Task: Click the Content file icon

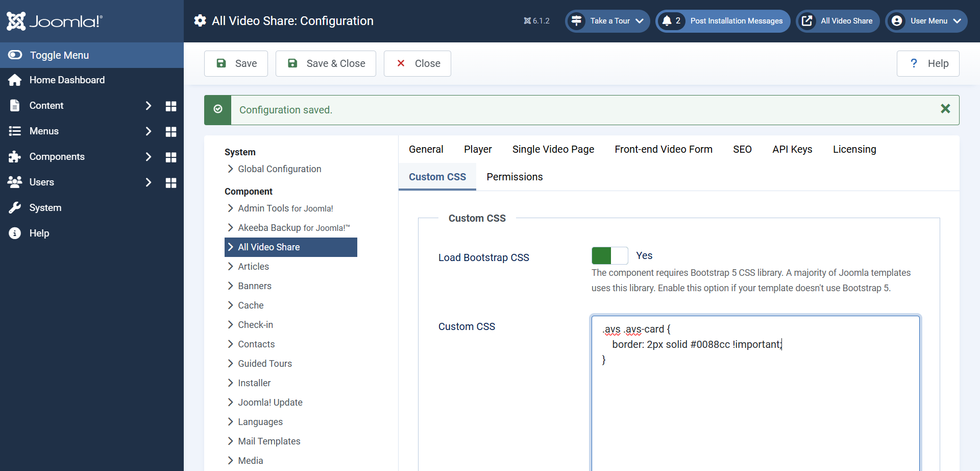Action: pos(15,106)
